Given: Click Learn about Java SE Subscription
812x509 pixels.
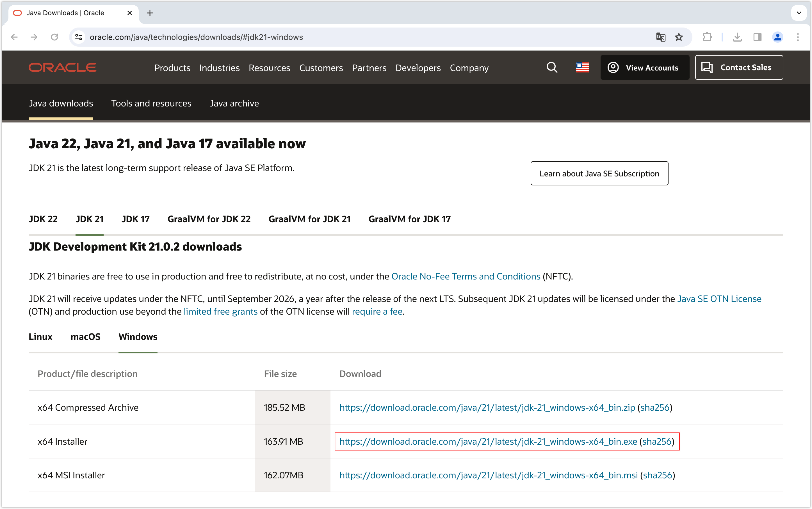Looking at the screenshot, I should [599, 173].
